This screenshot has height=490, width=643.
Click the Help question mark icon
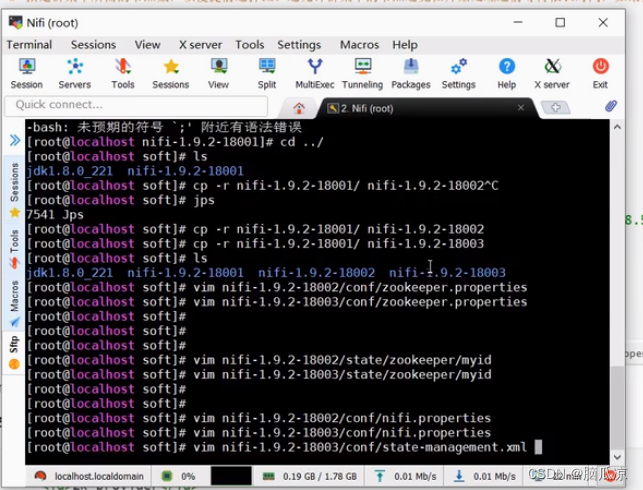click(x=507, y=73)
